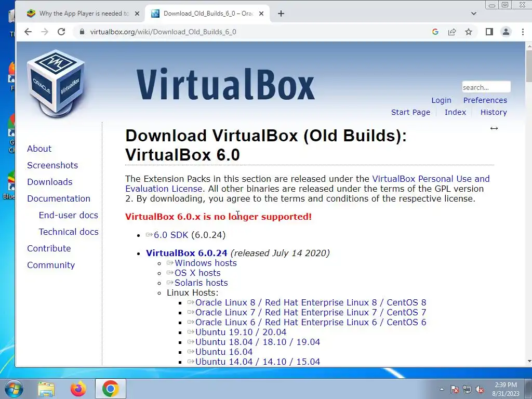Show hidden tray icons arrow

pos(442,390)
